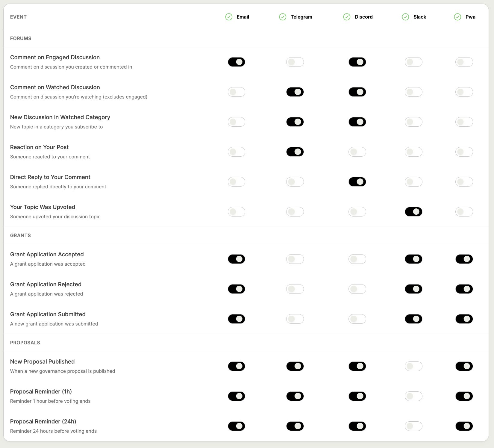The width and height of the screenshot is (494, 448).
Task: Disable Email for Comment on Engaged Discussion
Action: (236, 62)
